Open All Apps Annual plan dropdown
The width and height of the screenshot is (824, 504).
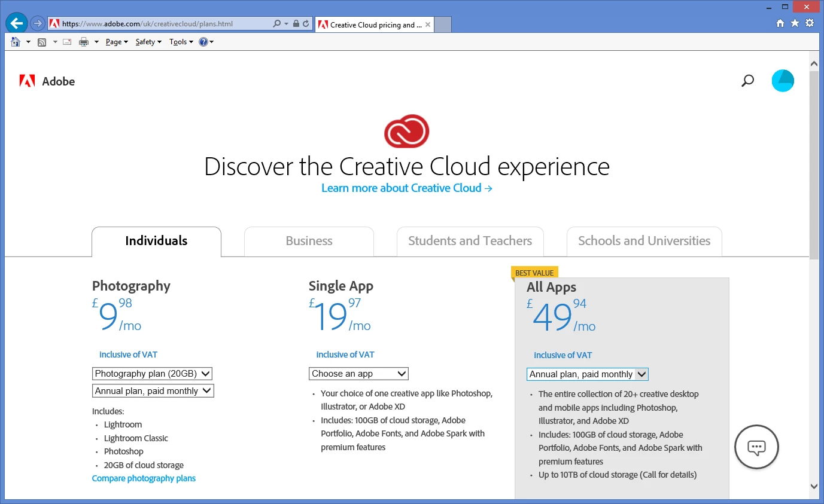coord(587,374)
